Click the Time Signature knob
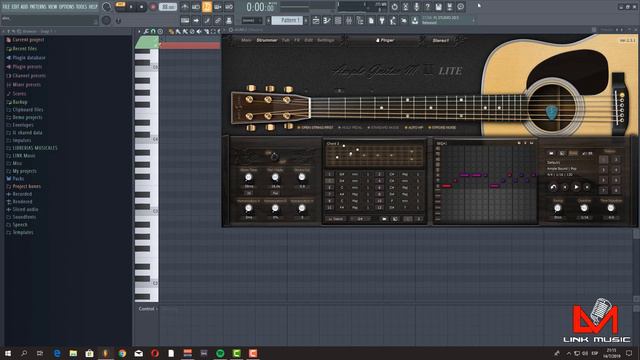The width and height of the screenshot is (640, 360). [x=611, y=208]
